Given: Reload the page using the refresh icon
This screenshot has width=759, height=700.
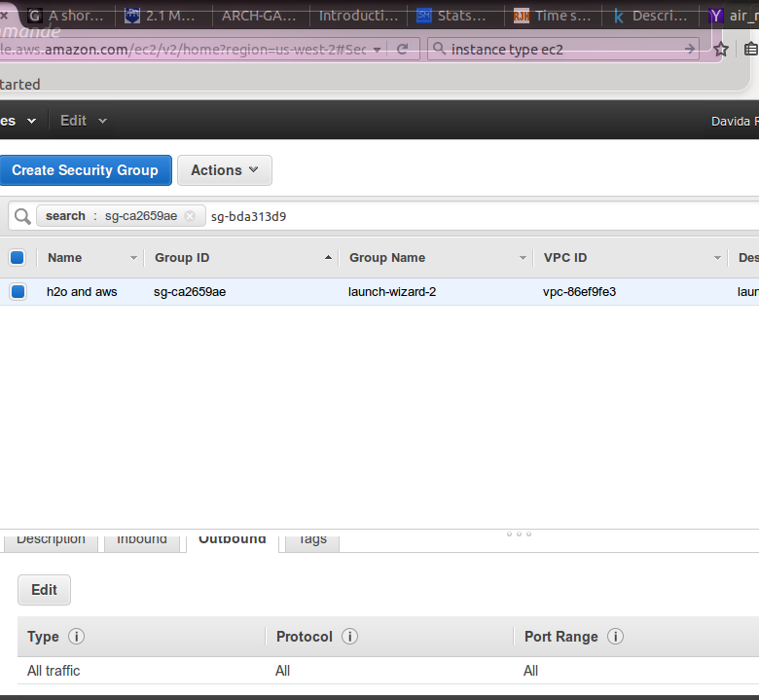Looking at the screenshot, I should 402,50.
